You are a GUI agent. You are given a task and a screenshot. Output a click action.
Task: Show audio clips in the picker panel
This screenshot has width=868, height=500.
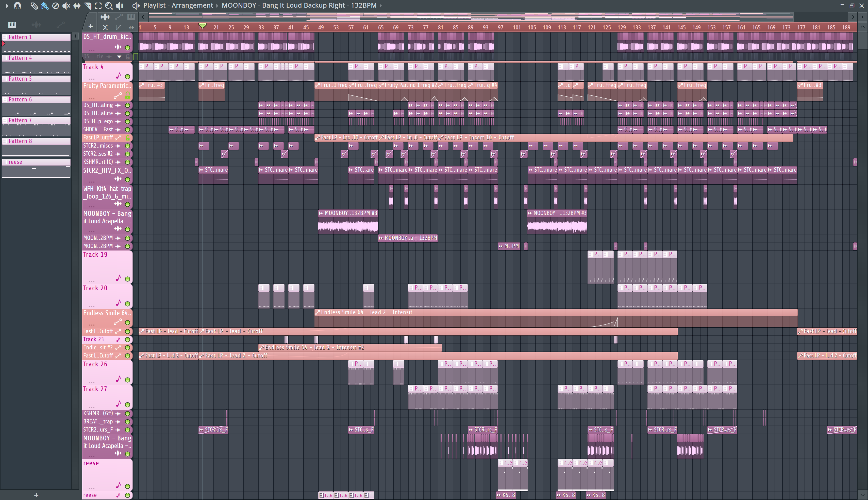coord(36,24)
